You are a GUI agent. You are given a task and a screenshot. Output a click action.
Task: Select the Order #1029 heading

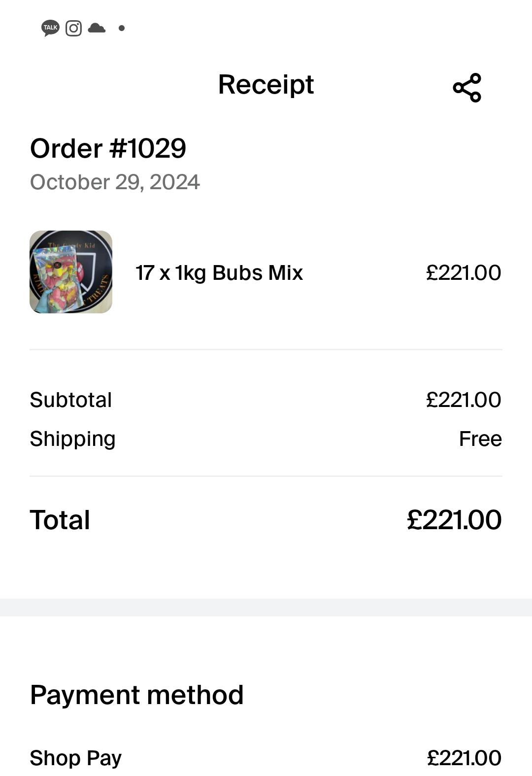tap(108, 148)
